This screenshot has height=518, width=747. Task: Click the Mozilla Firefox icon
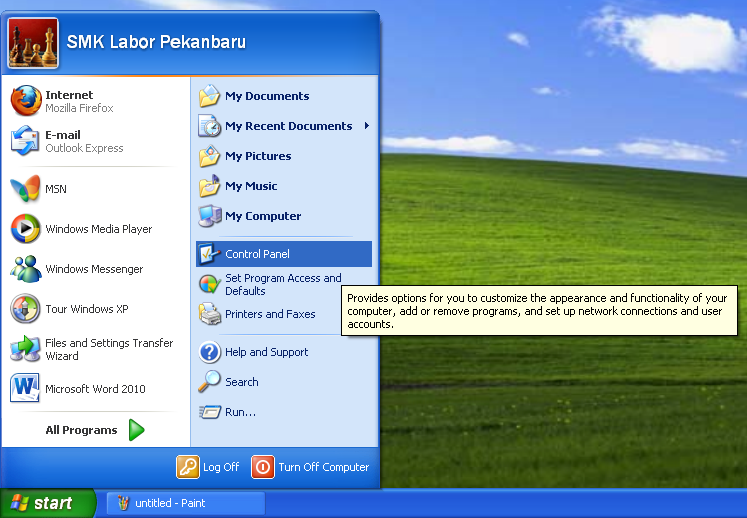(x=26, y=101)
